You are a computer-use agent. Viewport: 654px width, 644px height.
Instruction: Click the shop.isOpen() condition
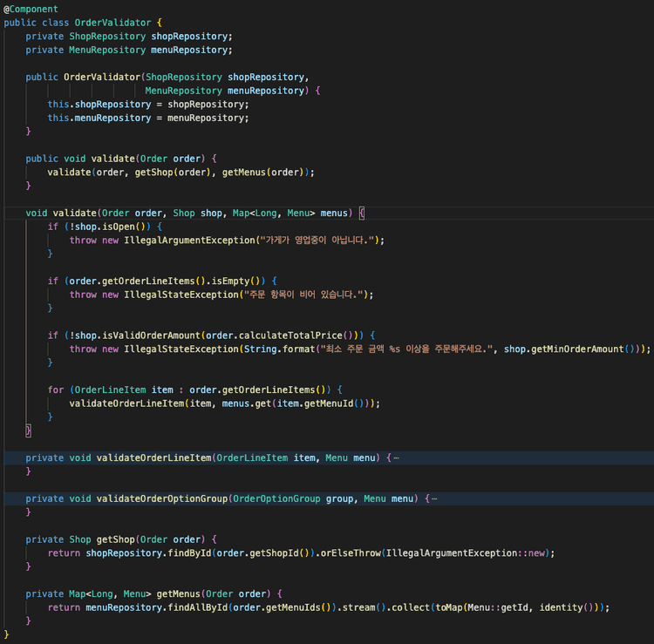click(x=110, y=227)
